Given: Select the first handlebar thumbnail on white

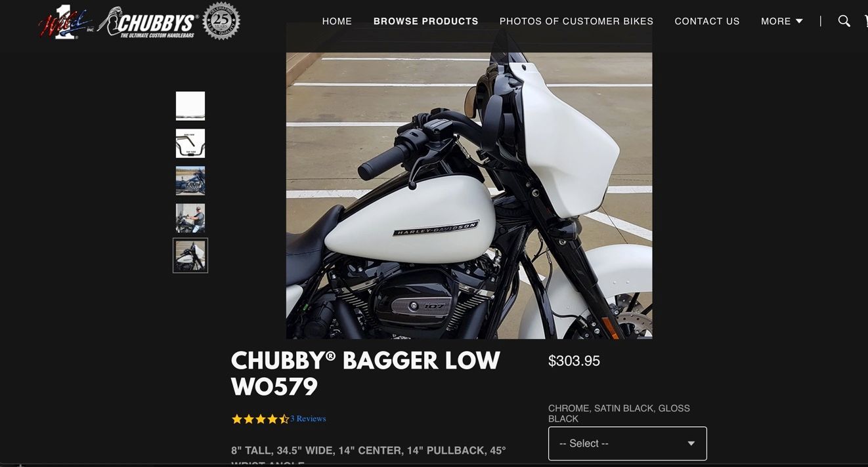Looking at the screenshot, I should pos(190,106).
